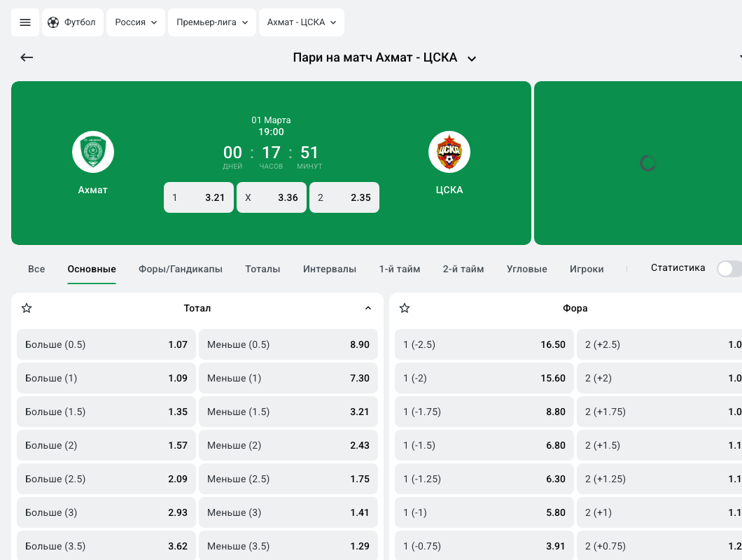Star the Фора market as favorite
This screenshot has height=560, width=742.
tap(405, 308)
